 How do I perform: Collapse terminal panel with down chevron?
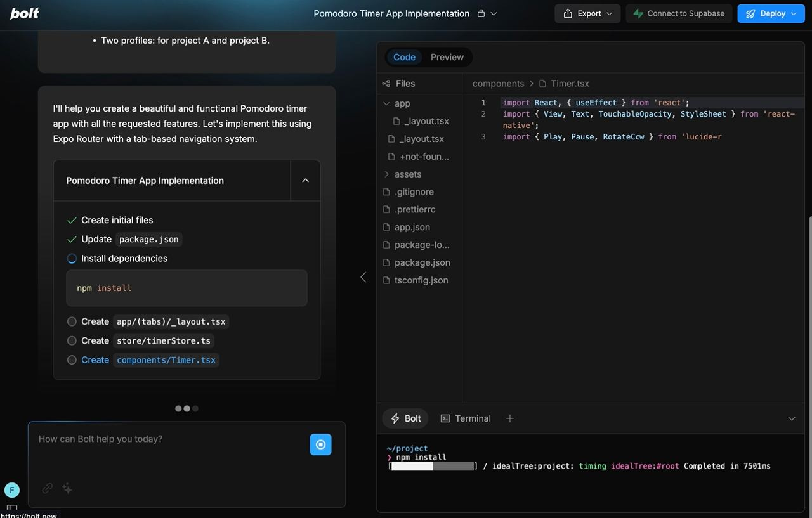point(792,418)
